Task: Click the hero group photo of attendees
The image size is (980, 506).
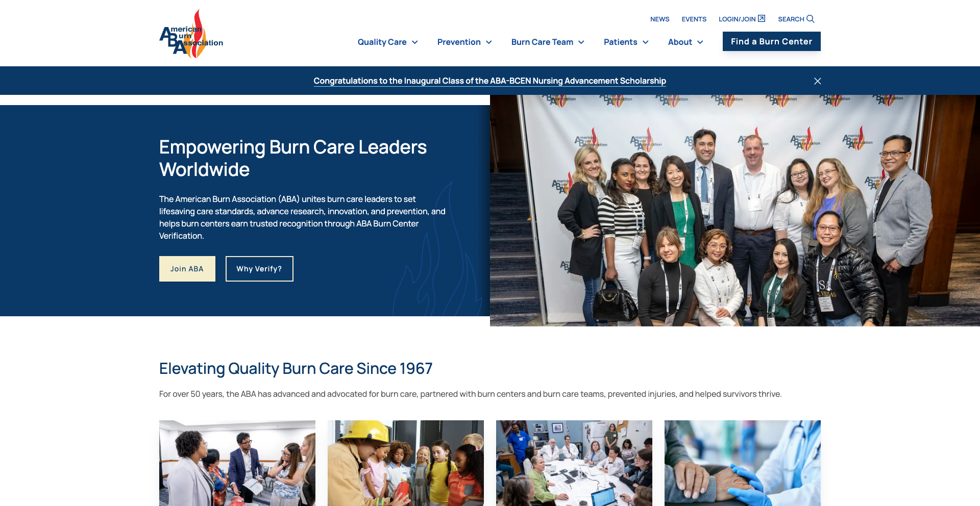Action: pos(735,211)
